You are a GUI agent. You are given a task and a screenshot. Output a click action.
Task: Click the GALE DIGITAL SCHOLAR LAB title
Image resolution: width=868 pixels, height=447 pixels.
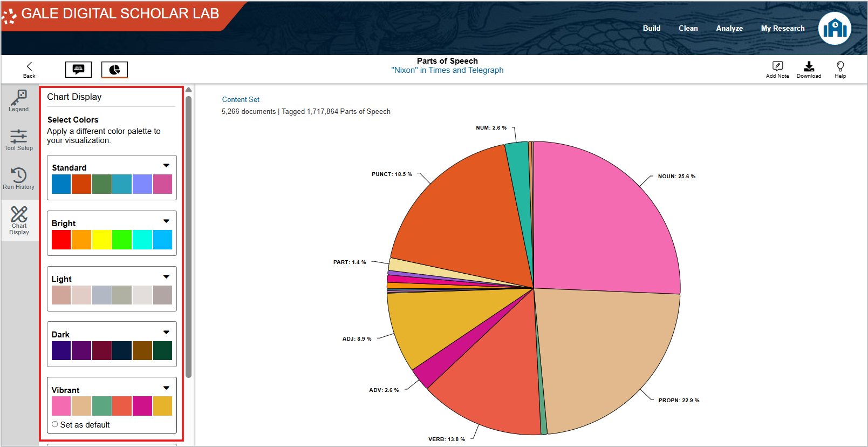pyautogui.click(x=120, y=13)
